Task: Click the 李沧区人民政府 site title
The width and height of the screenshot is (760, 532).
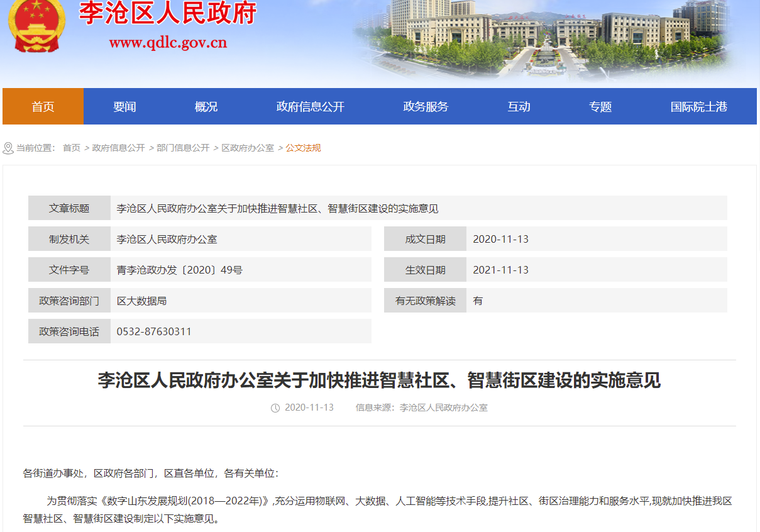Action: [168, 13]
